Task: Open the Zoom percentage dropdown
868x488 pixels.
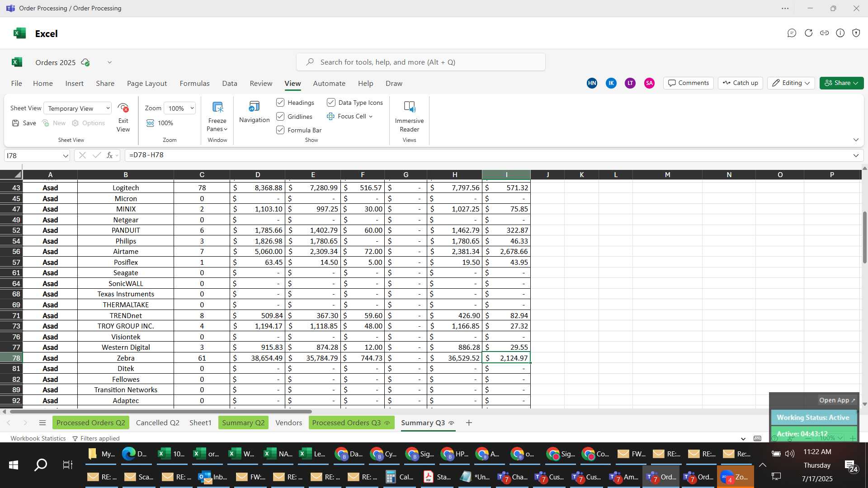Action: point(179,108)
